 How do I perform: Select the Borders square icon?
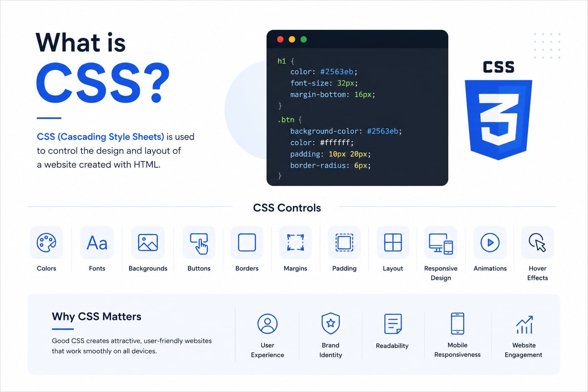247,242
